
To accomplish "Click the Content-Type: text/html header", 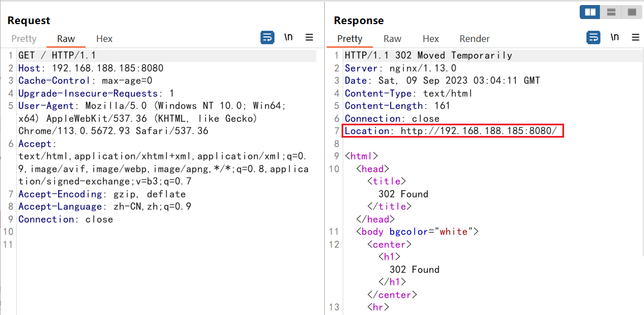I will pos(409,93).
